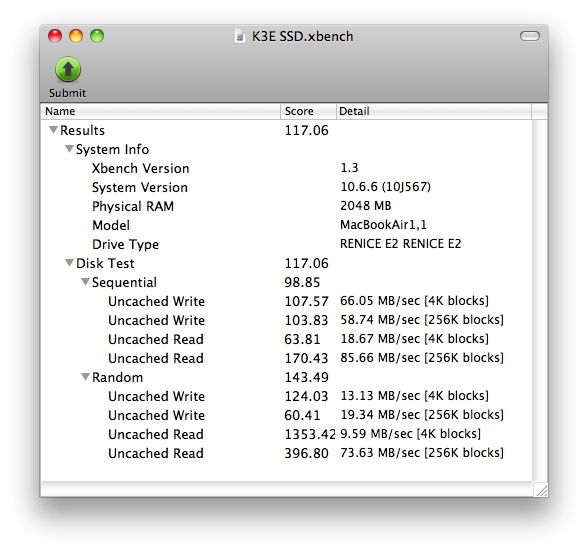Click the yellow minimize window button
This screenshot has width=588, height=552.
[76, 36]
